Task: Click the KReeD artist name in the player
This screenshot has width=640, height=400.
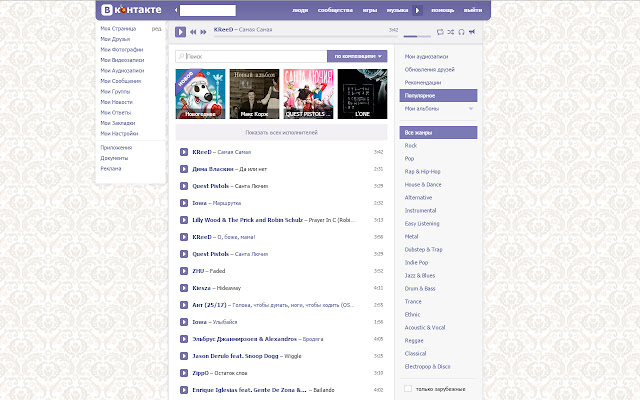Action: pyautogui.click(x=223, y=29)
